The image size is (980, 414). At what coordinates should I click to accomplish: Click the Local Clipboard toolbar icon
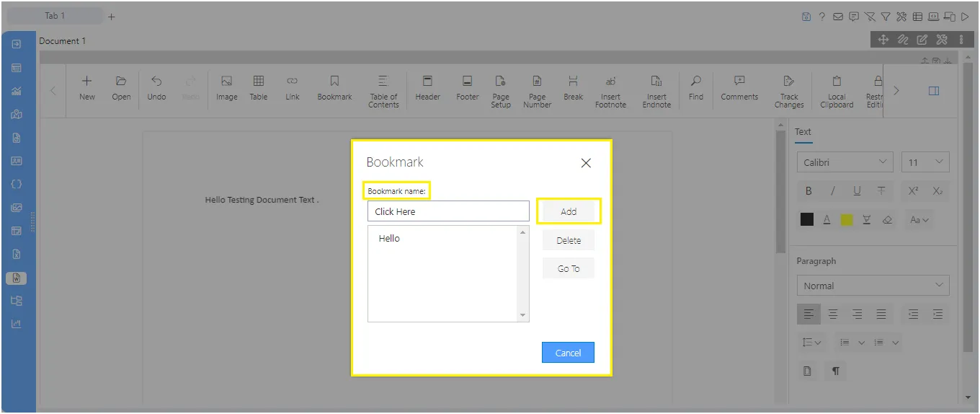click(x=837, y=91)
